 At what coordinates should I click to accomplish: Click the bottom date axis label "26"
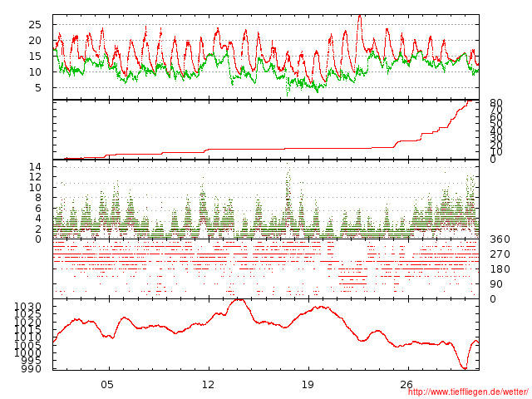point(406,384)
